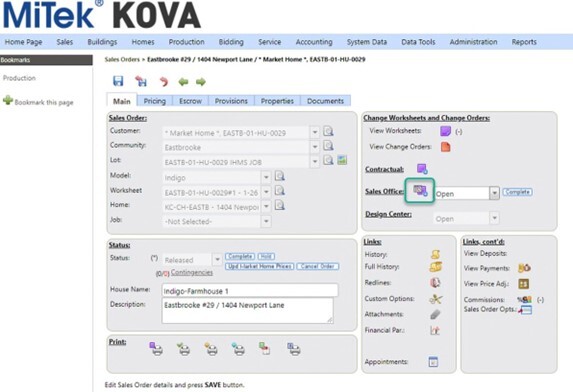Open Full History icon
The width and height of the screenshot is (573, 392).
coord(435,267)
